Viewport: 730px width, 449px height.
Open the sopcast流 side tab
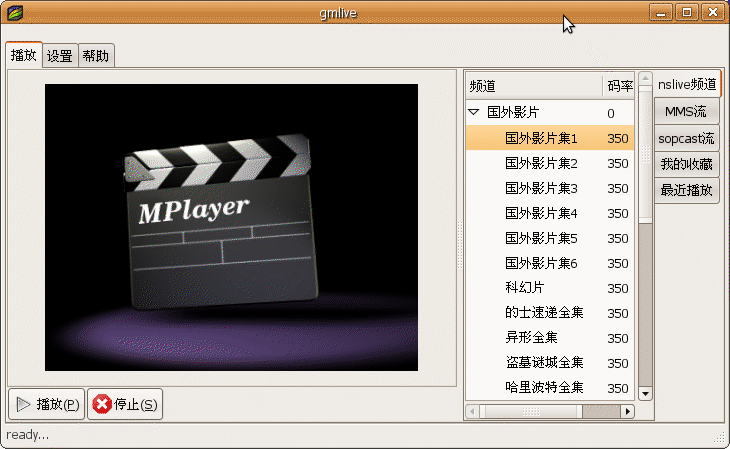686,138
